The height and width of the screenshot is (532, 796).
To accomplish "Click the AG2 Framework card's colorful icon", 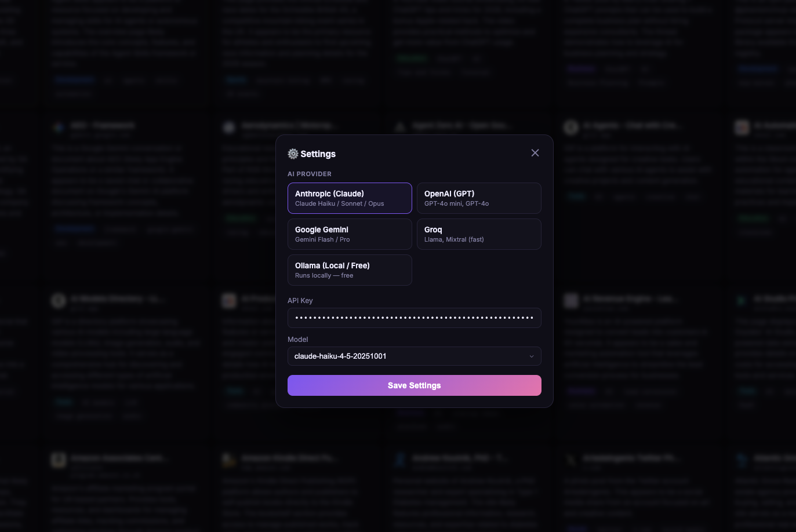I will point(59,127).
